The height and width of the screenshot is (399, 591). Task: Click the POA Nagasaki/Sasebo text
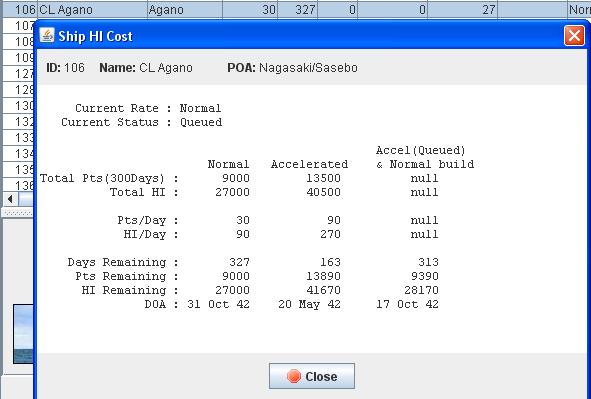point(292,68)
